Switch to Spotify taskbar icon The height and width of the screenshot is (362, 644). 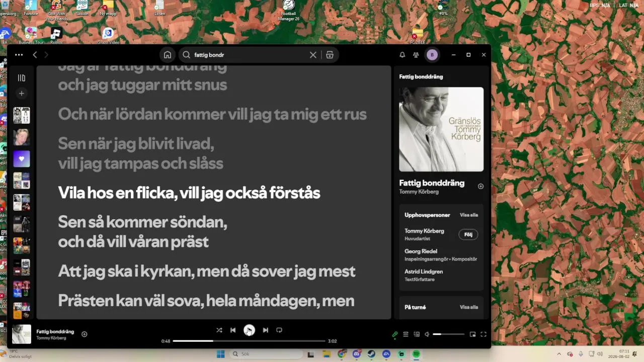[417, 354]
